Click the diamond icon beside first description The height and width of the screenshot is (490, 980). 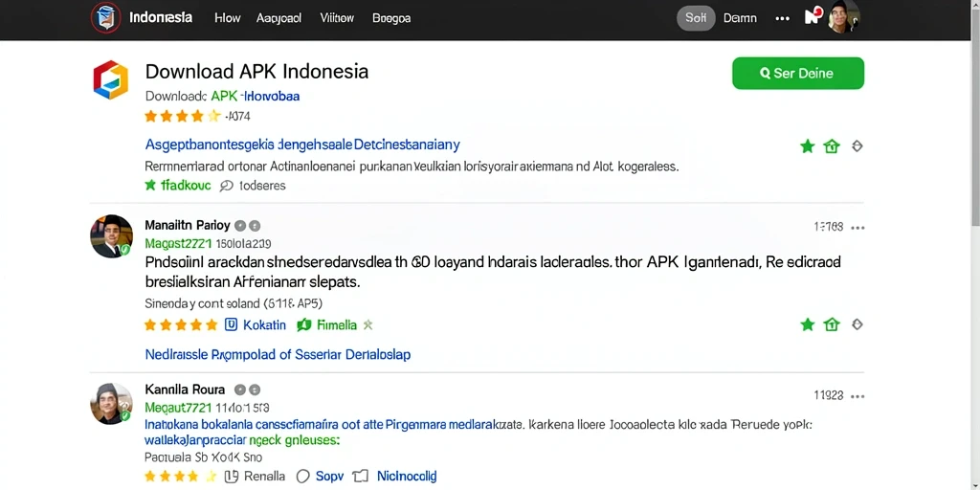click(857, 146)
